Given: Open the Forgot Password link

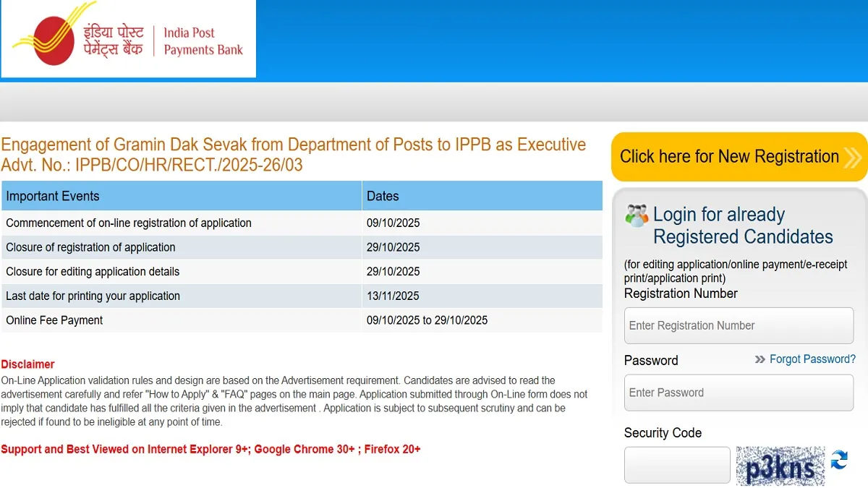Looking at the screenshot, I should coord(812,359).
